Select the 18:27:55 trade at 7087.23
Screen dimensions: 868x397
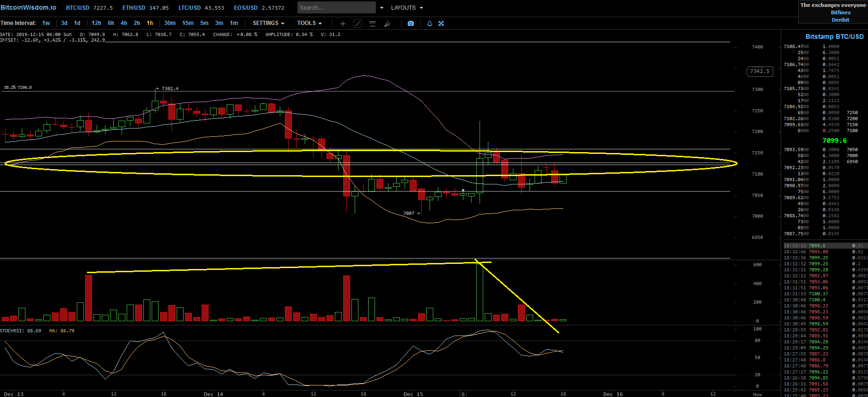[x=825, y=354]
